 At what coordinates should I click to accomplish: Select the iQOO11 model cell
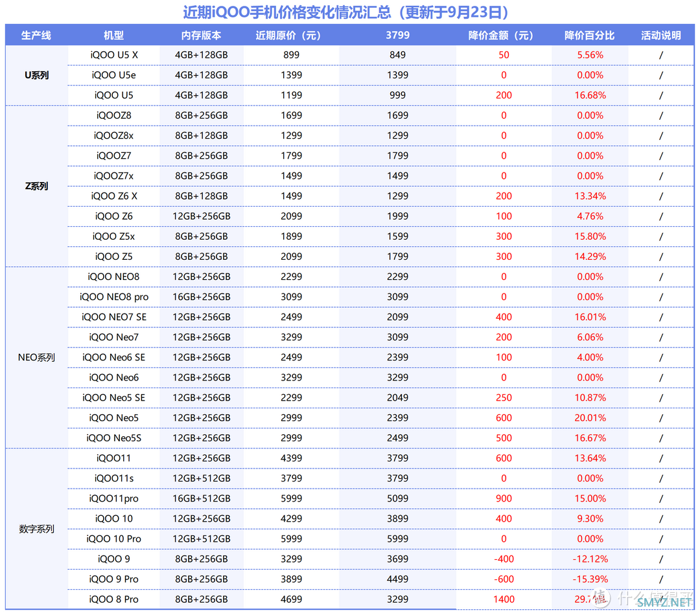coord(113,458)
